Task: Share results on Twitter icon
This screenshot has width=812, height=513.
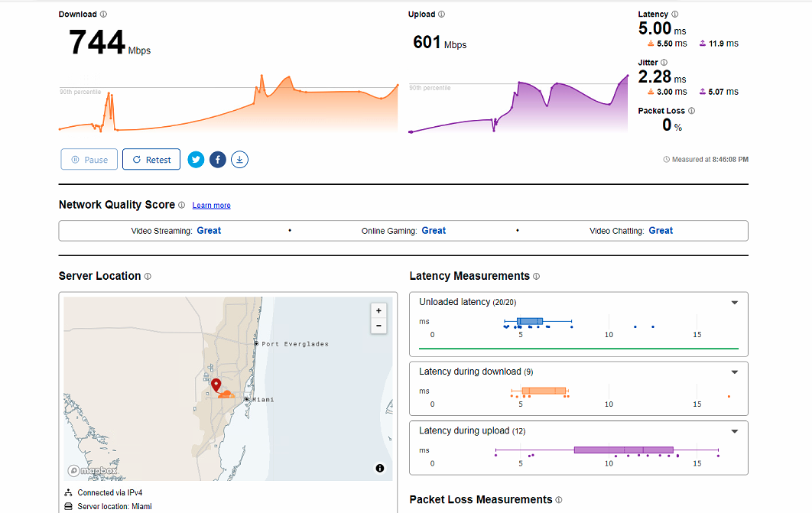Action: (196, 160)
